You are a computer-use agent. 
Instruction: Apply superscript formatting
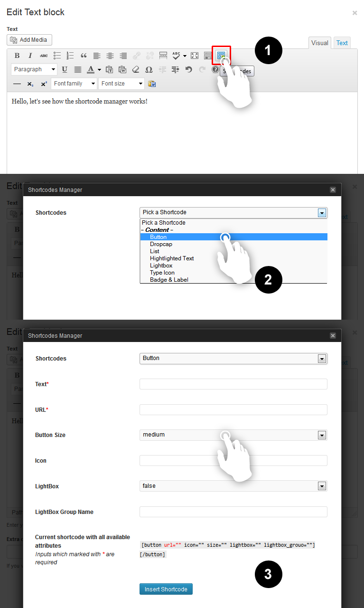coord(44,84)
